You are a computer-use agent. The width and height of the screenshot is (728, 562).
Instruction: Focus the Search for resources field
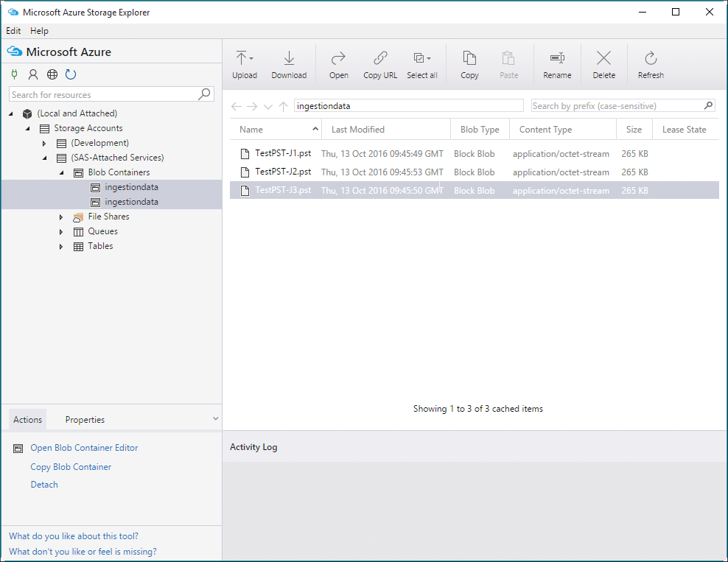click(x=111, y=94)
